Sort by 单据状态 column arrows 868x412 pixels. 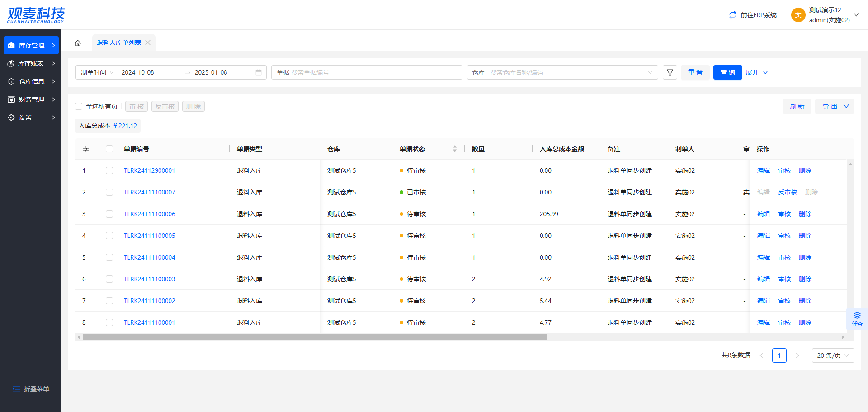click(x=454, y=149)
